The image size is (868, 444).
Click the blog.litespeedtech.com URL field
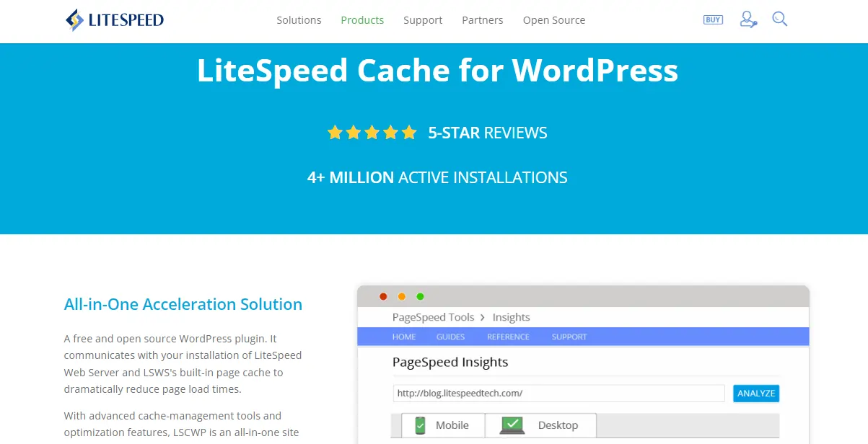pos(559,393)
